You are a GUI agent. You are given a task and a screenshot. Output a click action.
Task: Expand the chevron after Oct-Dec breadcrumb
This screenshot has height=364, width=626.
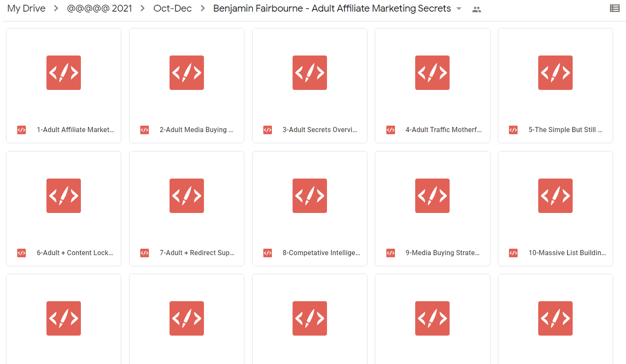click(x=203, y=9)
